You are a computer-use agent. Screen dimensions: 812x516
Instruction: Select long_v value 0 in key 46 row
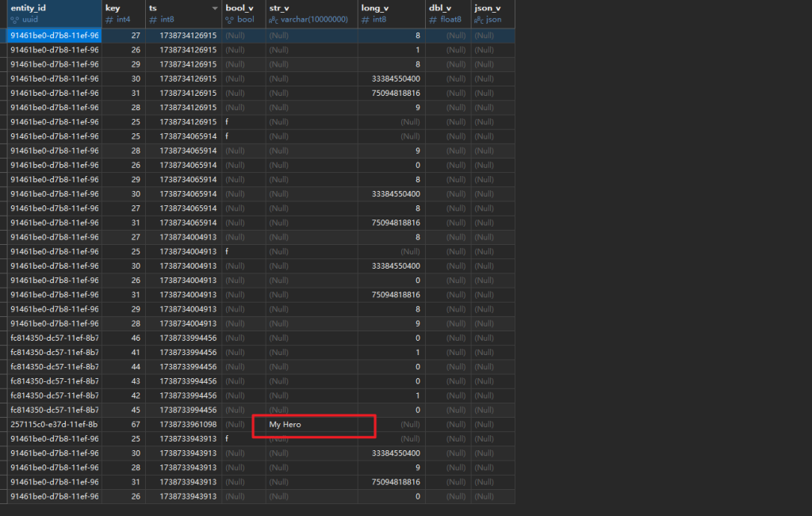point(392,338)
